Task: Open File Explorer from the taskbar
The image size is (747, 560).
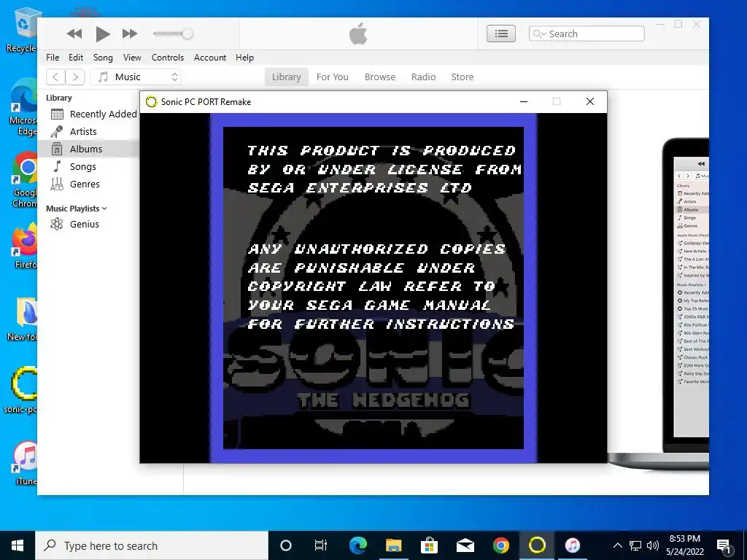Action: 393,545
